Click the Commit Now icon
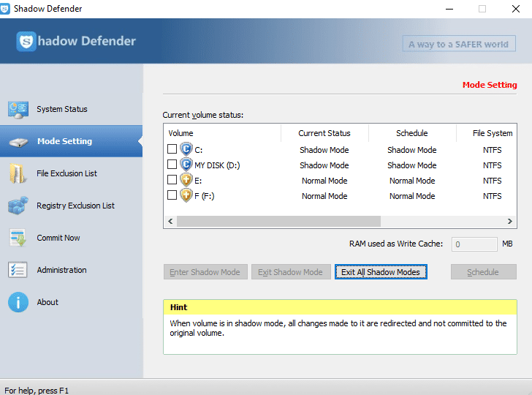532x395 pixels. click(18, 238)
